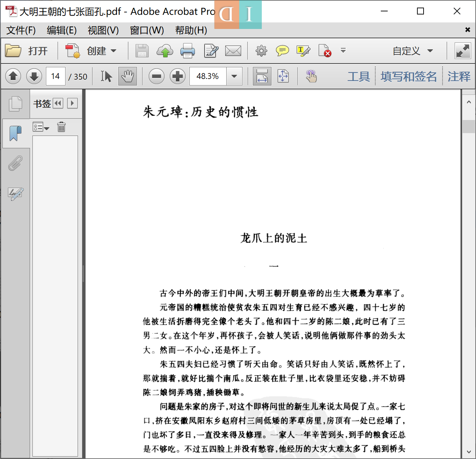Click the delete page icon with red X

pyautogui.click(x=325, y=51)
